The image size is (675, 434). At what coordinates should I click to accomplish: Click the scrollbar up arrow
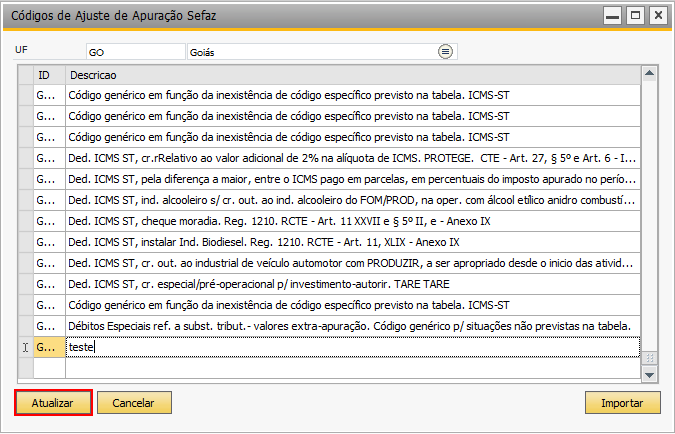coord(649,73)
